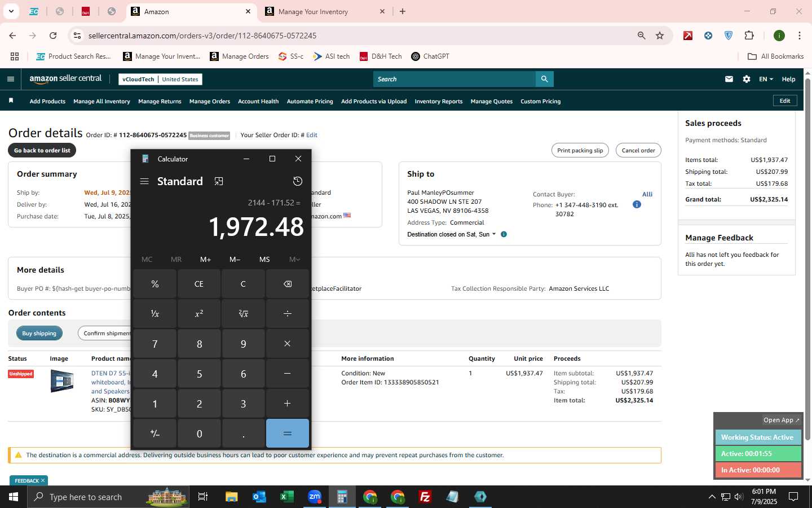Click the square root key
This screenshot has width=812, height=508.
[x=243, y=314]
